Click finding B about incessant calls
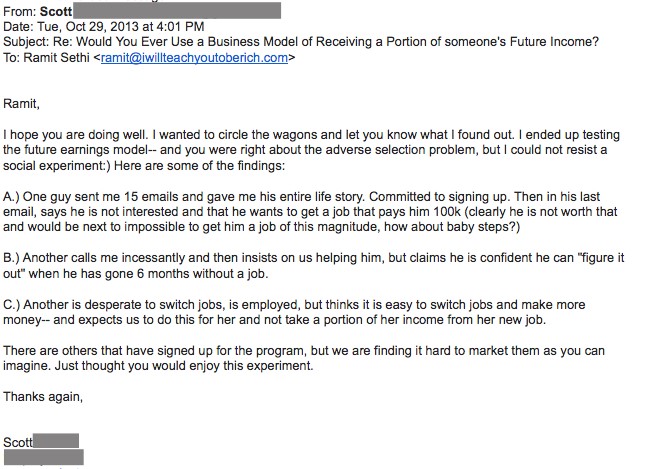 click(314, 266)
